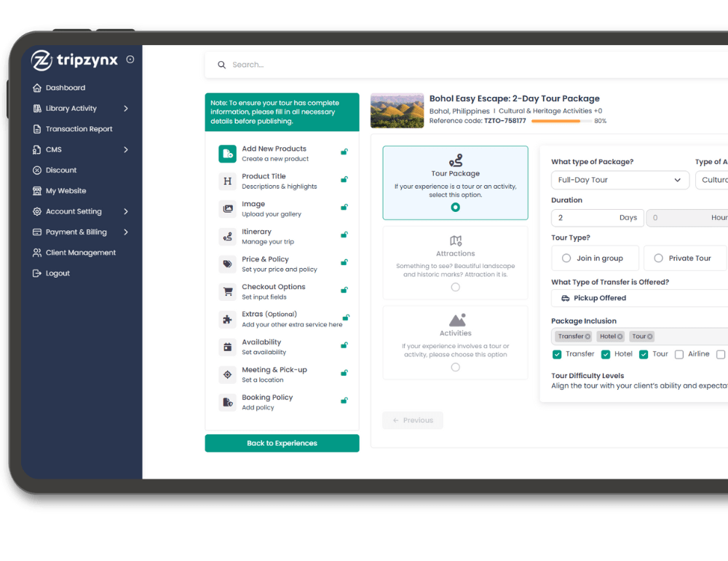
Task: Select the Attractions radio button
Action: coord(456,287)
